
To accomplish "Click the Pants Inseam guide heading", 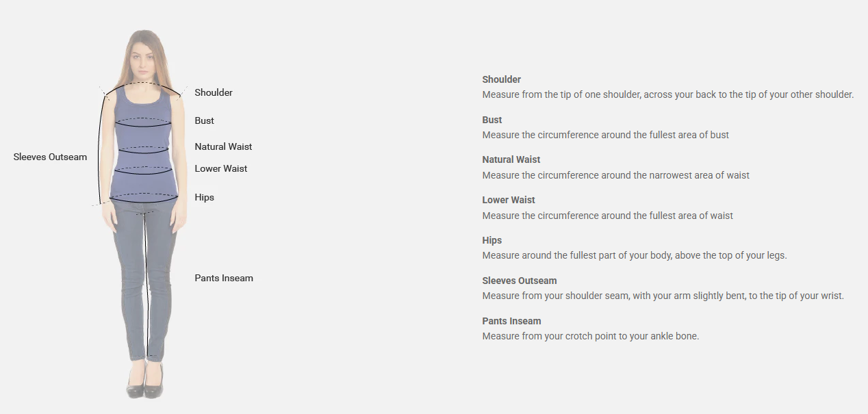I will [x=511, y=321].
